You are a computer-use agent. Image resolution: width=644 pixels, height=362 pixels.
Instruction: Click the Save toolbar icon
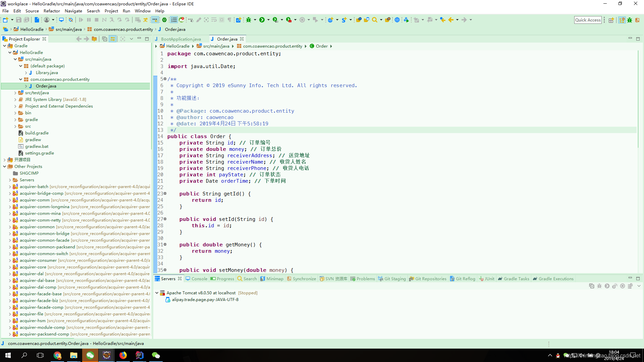coord(19,20)
